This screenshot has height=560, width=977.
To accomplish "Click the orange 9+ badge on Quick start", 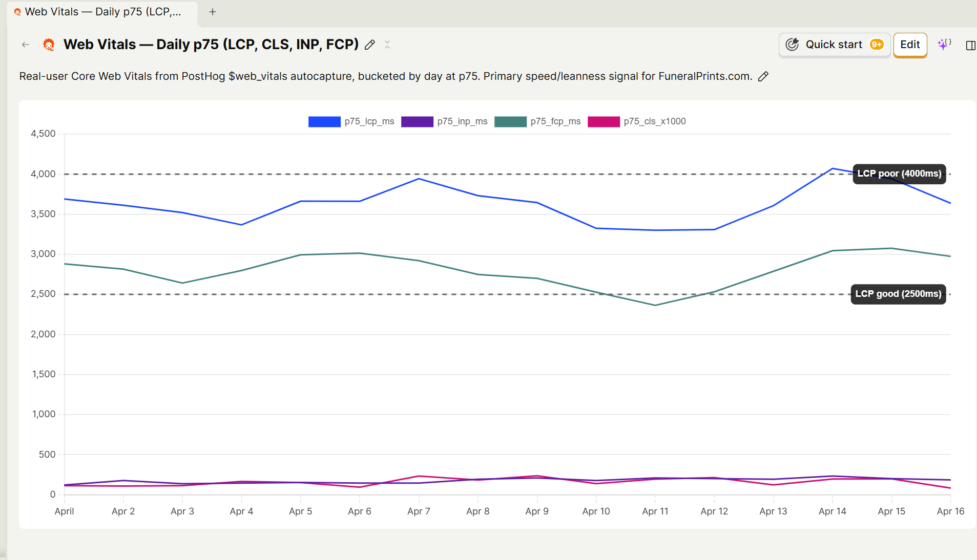I will click(x=877, y=45).
